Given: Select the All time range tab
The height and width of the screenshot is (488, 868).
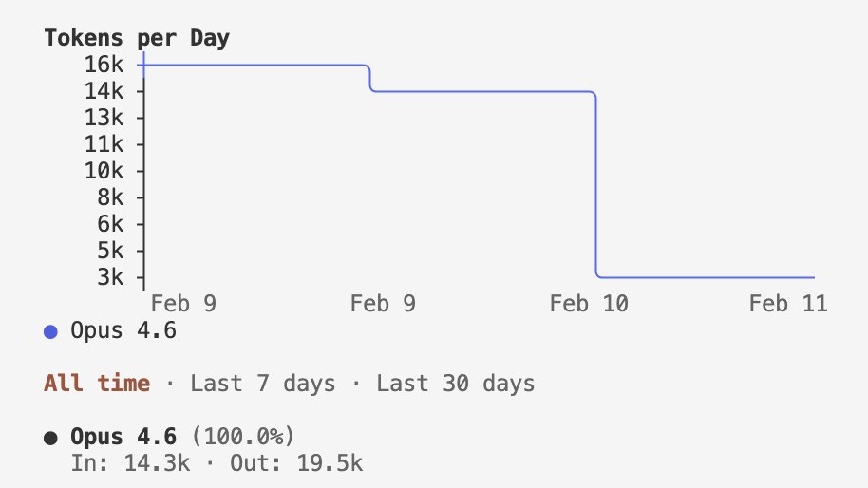Looking at the screenshot, I should point(96,384).
